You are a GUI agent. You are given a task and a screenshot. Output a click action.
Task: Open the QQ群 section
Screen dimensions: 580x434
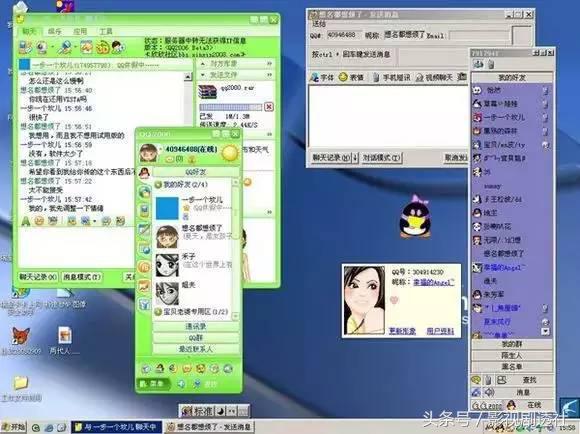[195, 338]
